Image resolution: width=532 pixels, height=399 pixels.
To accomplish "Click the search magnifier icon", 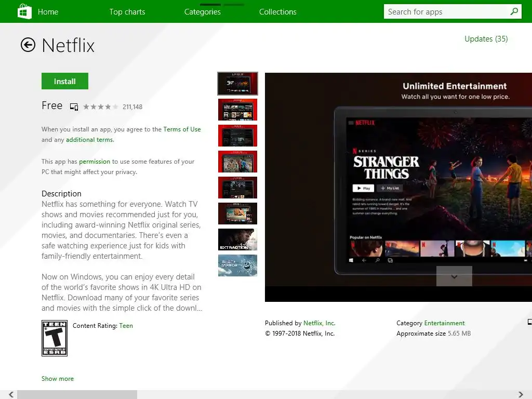I will [514, 11].
